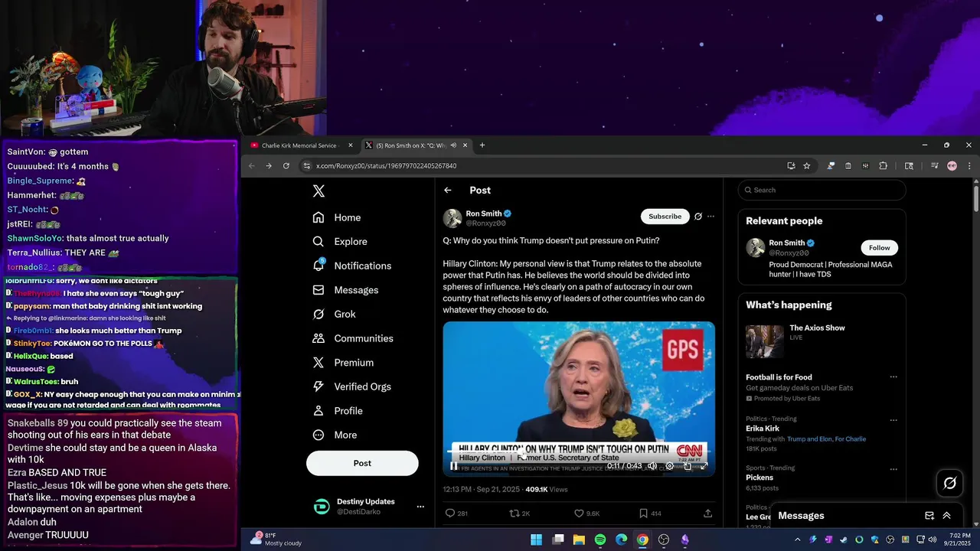
Task: Open Verified Orgs in the sidebar
Action: coord(352,386)
